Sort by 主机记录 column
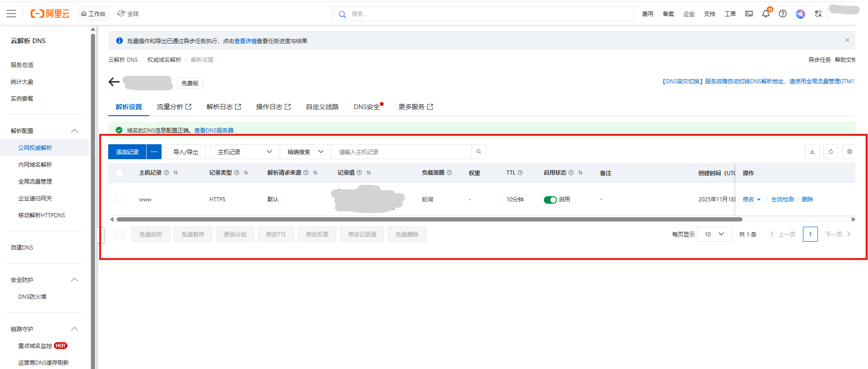 [176, 173]
